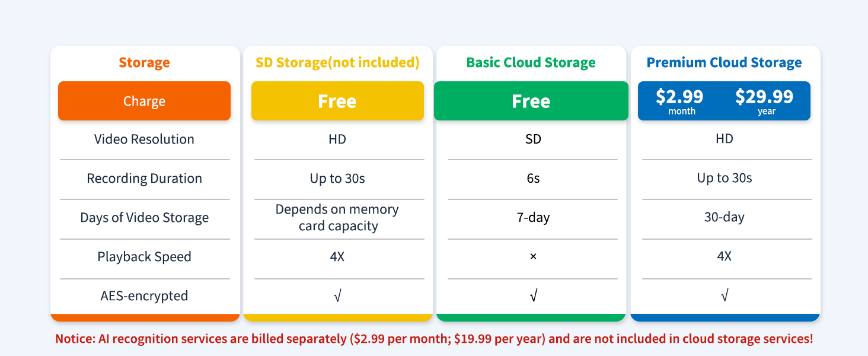
Task: Click the Recording Duration row label
Action: click(144, 178)
